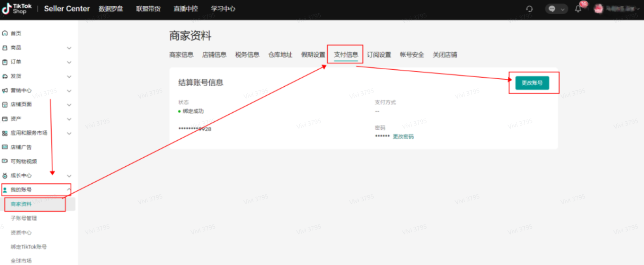
Task: Open the 数据罗盘 menu item
Action: (x=111, y=8)
